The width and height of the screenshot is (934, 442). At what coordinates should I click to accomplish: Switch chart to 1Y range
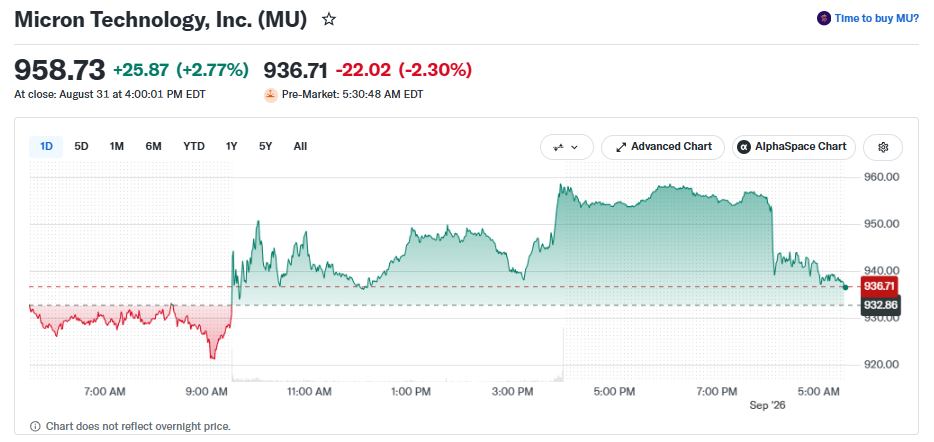(231, 147)
